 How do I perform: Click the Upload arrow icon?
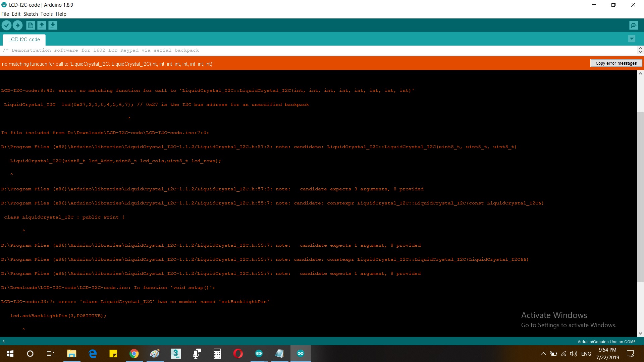(x=17, y=25)
